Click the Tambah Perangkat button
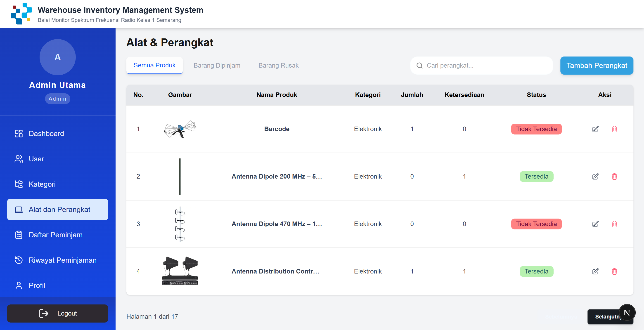This screenshot has height=330, width=644. [x=597, y=66]
